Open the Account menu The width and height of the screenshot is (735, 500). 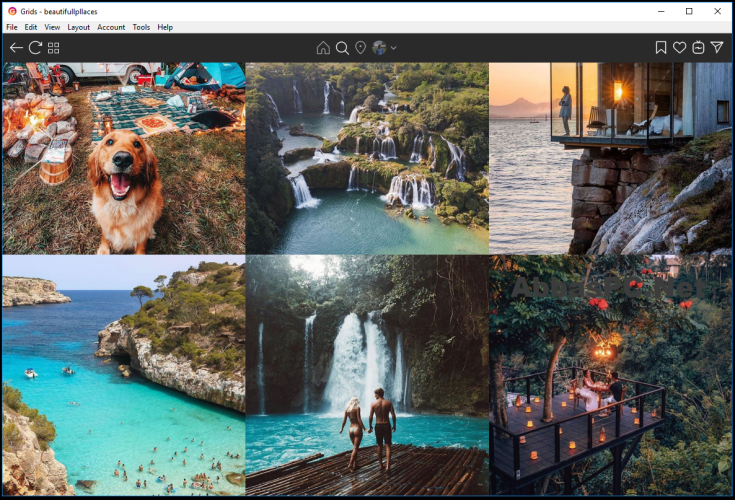111,27
